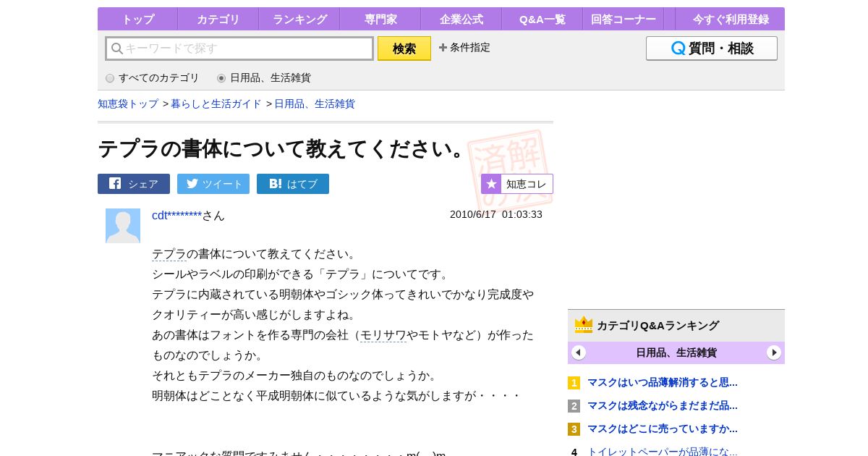Click the bronze rank 3 badge

pyautogui.click(x=574, y=429)
